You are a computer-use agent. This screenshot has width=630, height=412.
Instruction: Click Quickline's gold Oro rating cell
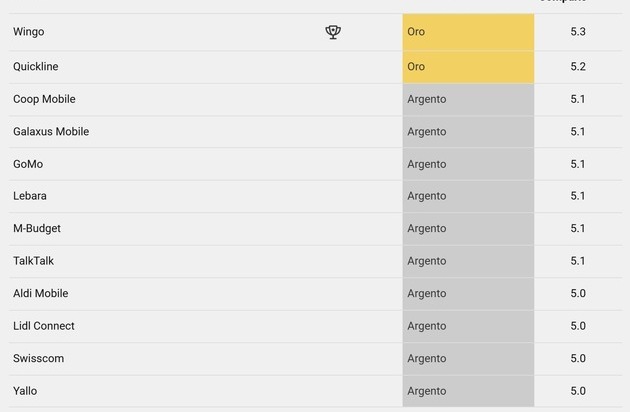click(x=468, y=67)
